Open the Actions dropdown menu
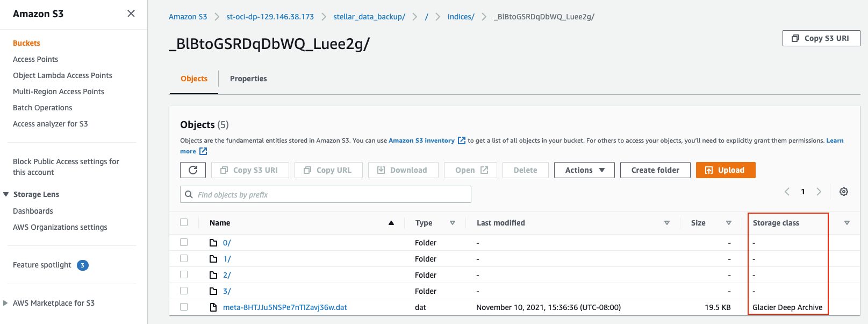Screen dimensions: 868x324 (584, 170)
